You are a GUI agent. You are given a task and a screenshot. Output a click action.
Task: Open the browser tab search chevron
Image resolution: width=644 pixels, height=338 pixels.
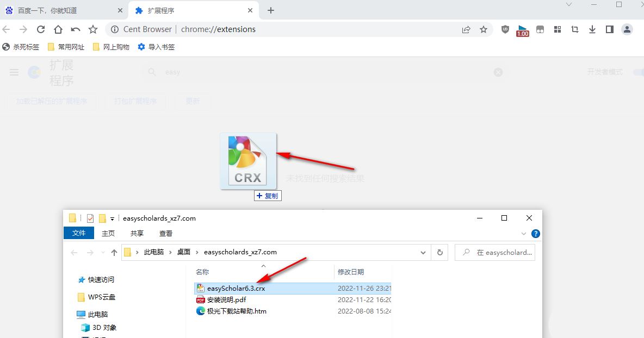(569, 4)
